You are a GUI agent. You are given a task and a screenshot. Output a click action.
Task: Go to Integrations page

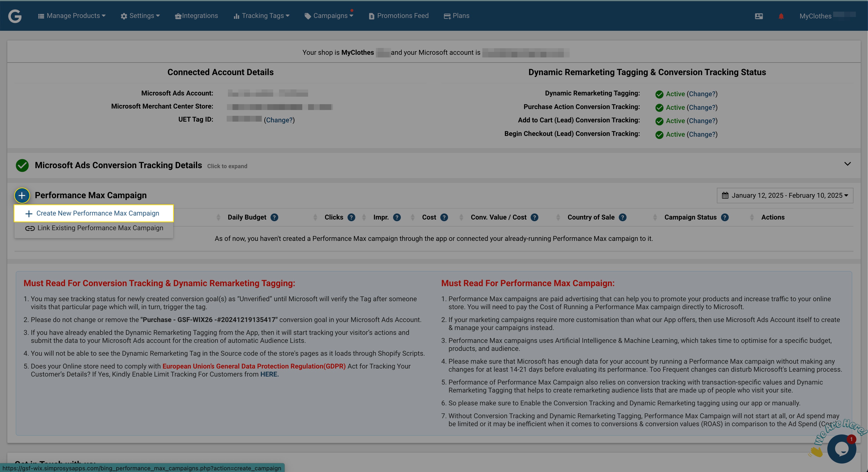click(196, 16)
